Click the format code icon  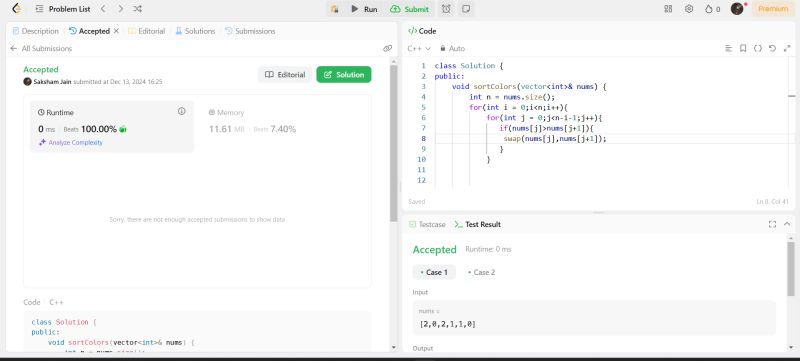point(729,48)
